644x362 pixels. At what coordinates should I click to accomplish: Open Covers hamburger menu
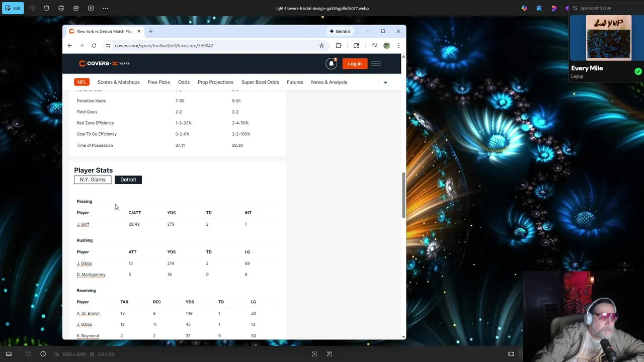click(376, 63)
